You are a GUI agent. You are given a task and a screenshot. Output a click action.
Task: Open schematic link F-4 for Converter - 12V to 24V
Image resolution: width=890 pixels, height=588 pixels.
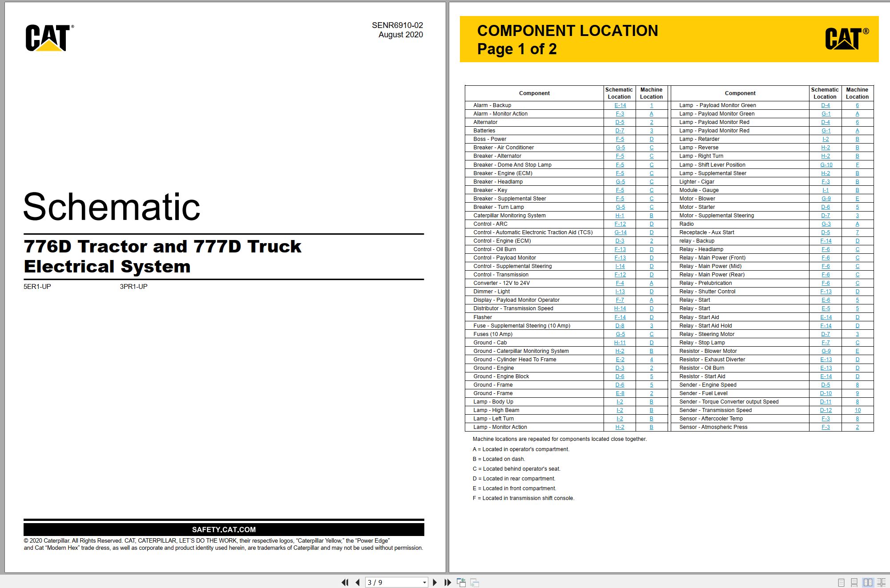pos(620,283)
